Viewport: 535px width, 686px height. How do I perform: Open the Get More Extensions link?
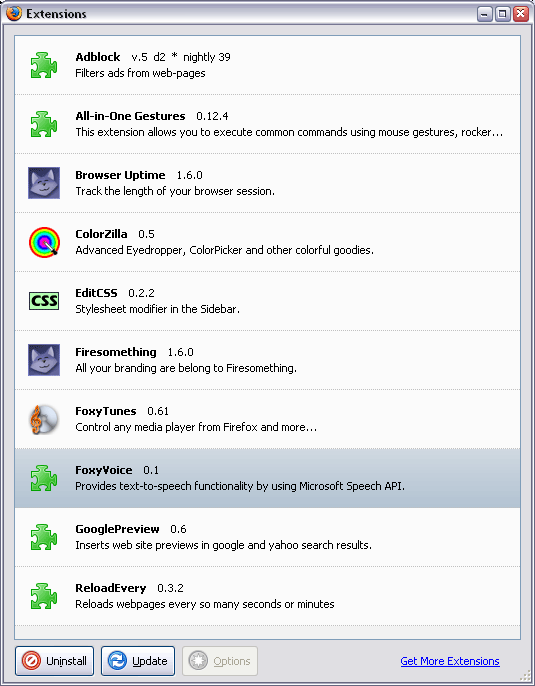450,661
